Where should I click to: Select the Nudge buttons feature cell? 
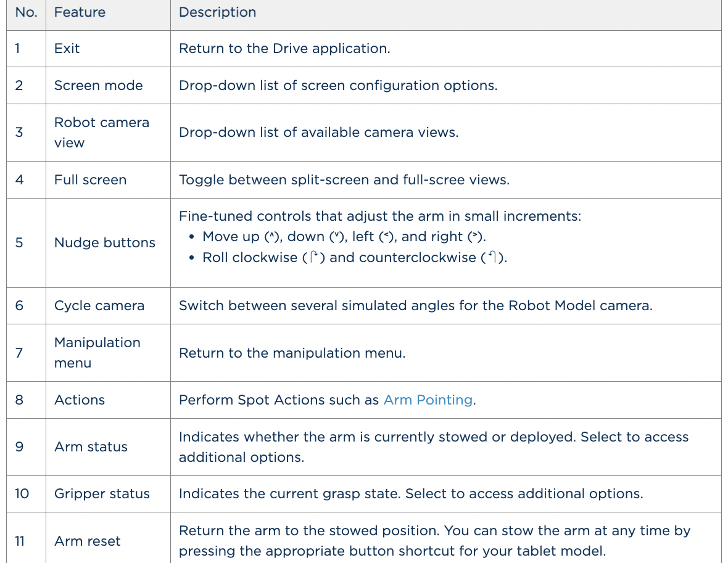(x=104, y=243)
